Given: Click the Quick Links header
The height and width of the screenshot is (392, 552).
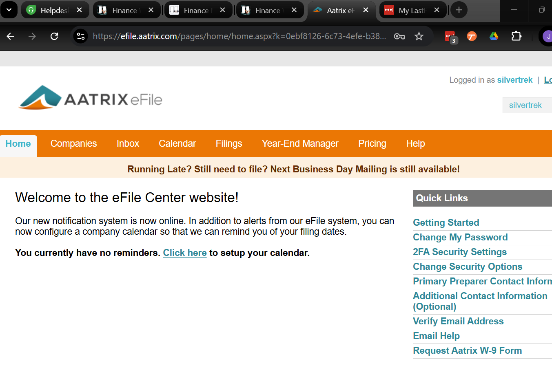Looking at the screenshot, I should 482,198.
